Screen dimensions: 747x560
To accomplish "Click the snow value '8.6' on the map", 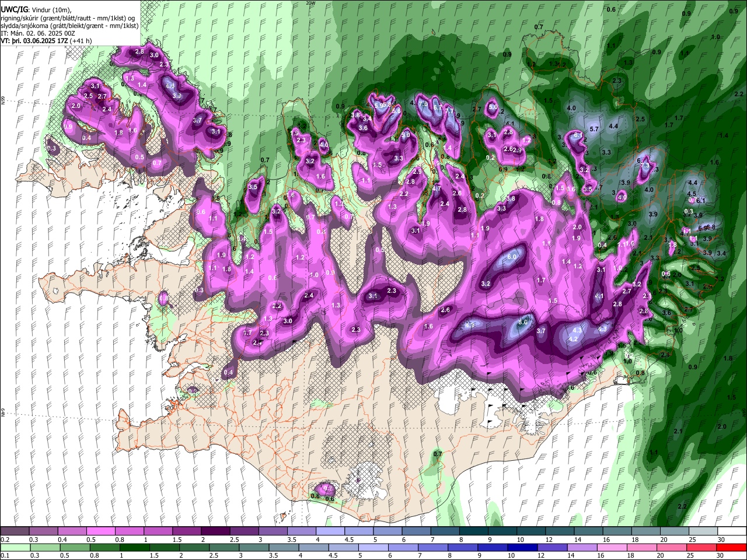I will tap(523, 322).
